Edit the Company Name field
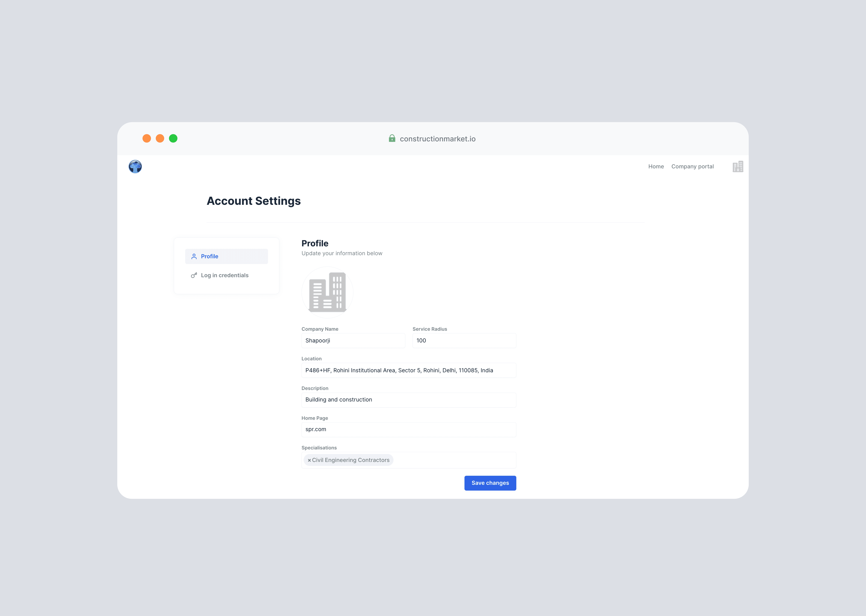This screenshot has width=866, height=616. coord(353,341)
